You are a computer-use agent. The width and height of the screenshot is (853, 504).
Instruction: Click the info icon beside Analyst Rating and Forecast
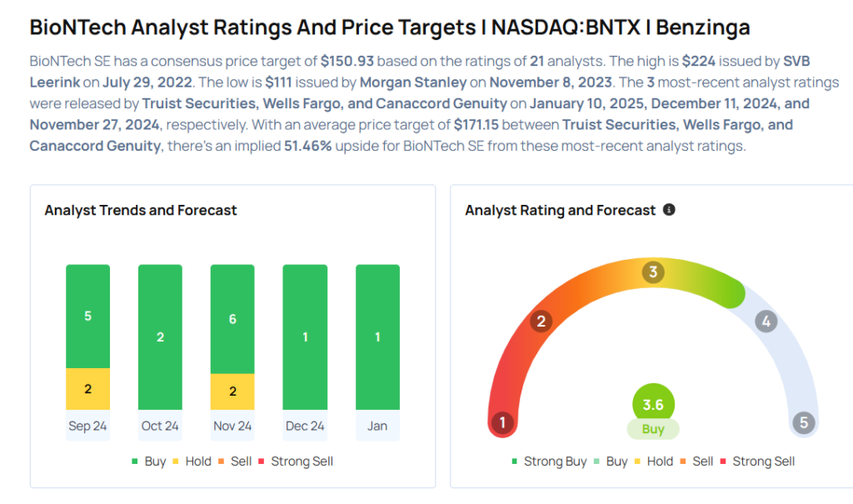point(669,210)
